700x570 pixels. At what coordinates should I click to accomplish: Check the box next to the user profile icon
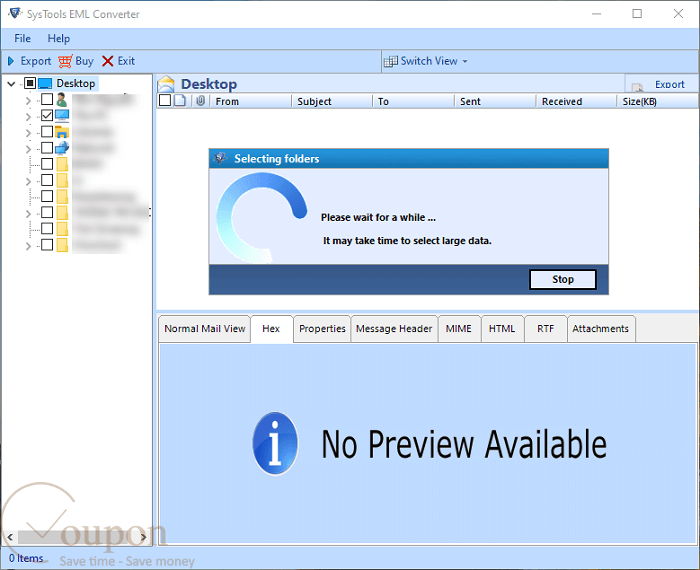pos(47,99)
